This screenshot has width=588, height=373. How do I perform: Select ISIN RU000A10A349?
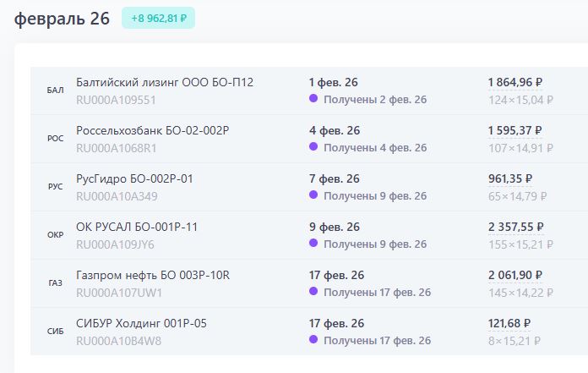117,196
